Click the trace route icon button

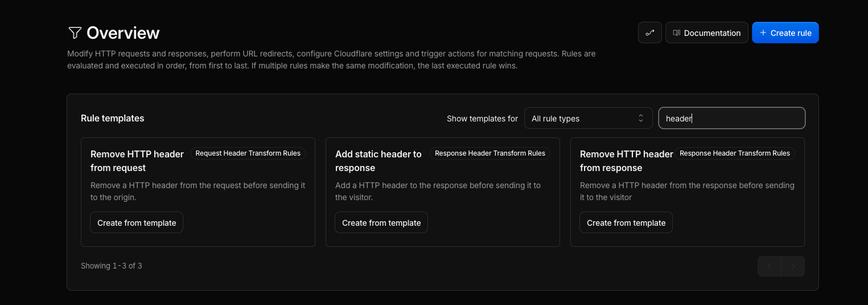[650, 32]
